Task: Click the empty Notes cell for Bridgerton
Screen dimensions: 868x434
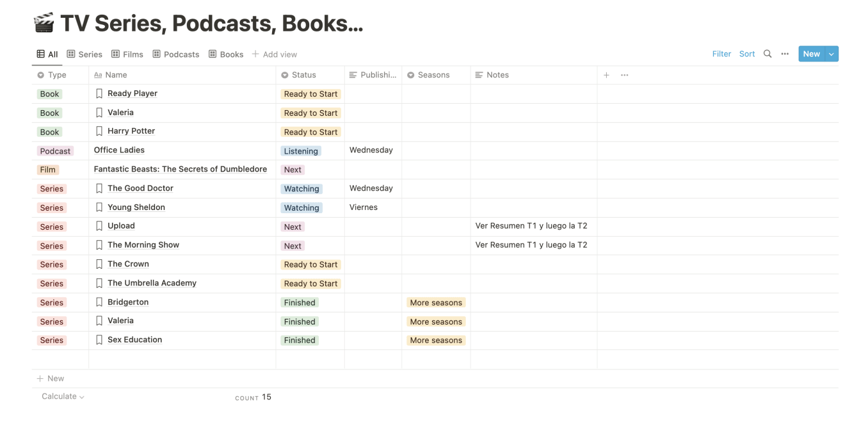Action: [x=534, y=302]
